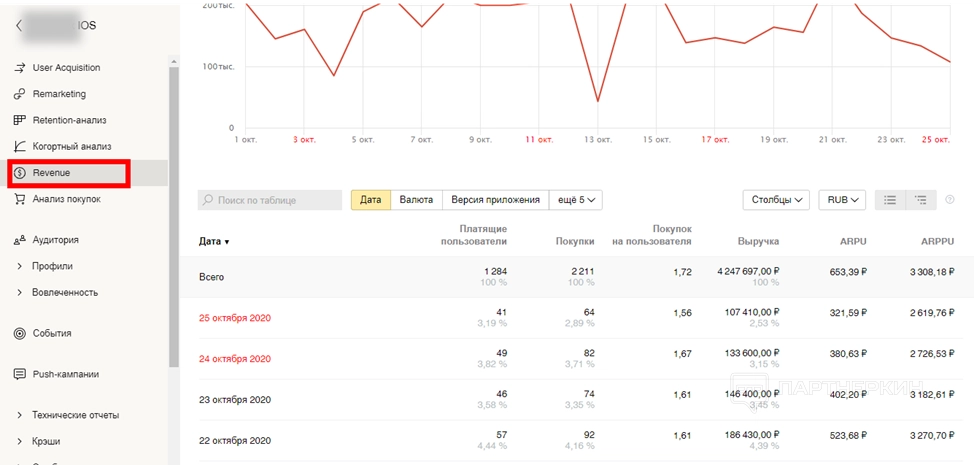Open Аудитория section
Image resolution: width=974 pixels, height=465 pixels.
(x=55, y=240)
